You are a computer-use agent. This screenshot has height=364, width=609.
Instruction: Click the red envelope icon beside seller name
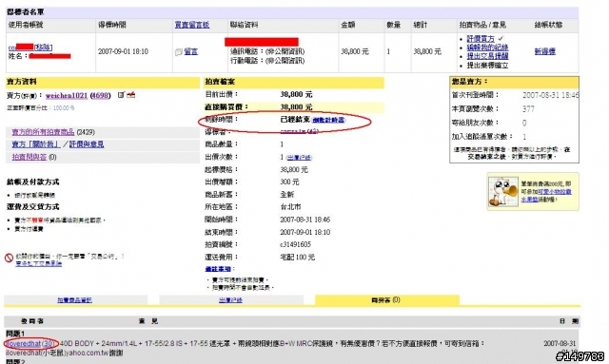pos(131,94)
